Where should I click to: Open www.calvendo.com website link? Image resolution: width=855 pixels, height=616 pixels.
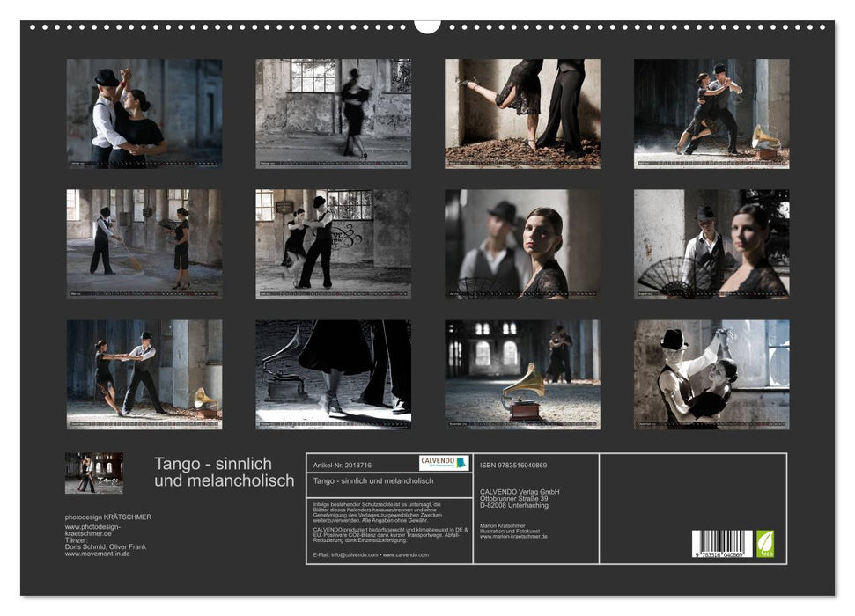point(405,554)
